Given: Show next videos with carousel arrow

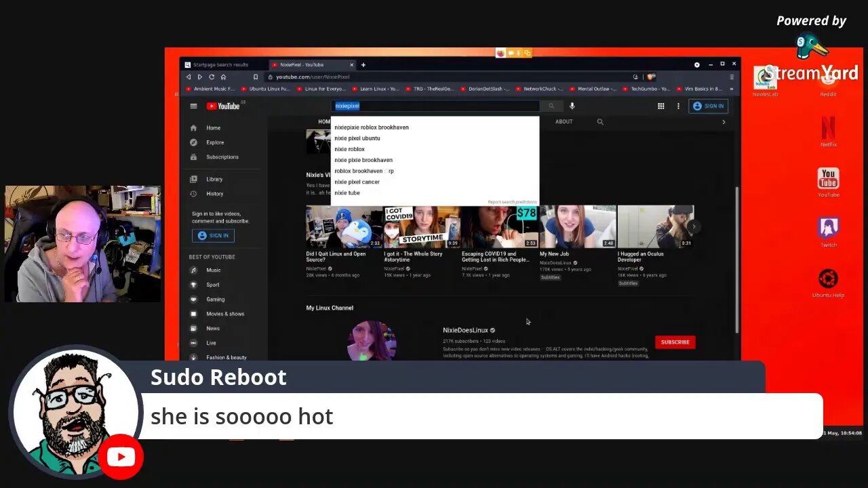Looking at the screenshot, I should coord(693,227).
